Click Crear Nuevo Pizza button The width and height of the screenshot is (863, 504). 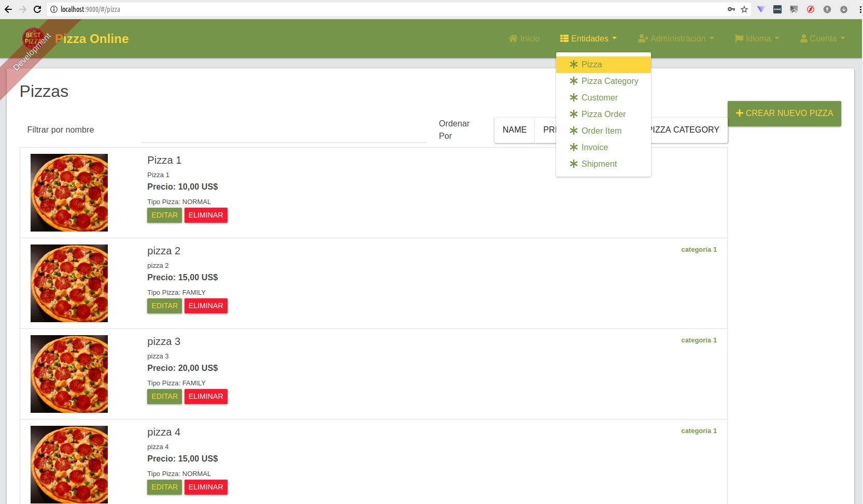coord(784,113)
